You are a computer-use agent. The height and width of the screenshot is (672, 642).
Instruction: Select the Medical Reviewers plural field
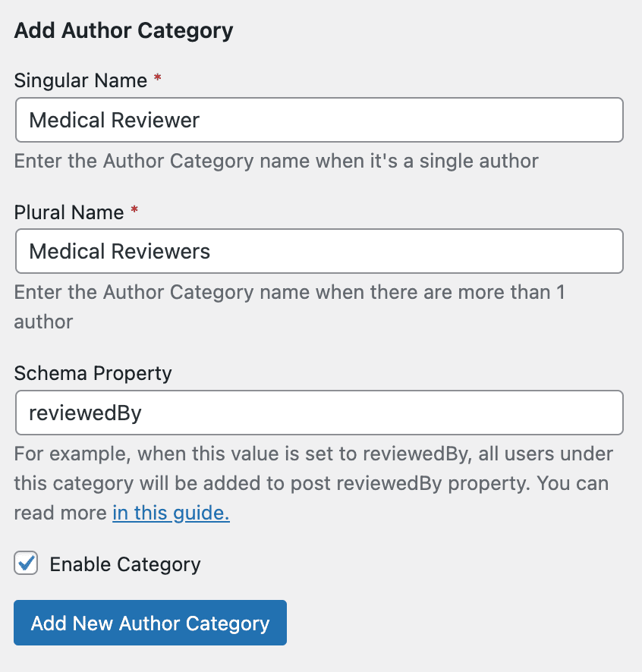(x=319, y=251)
